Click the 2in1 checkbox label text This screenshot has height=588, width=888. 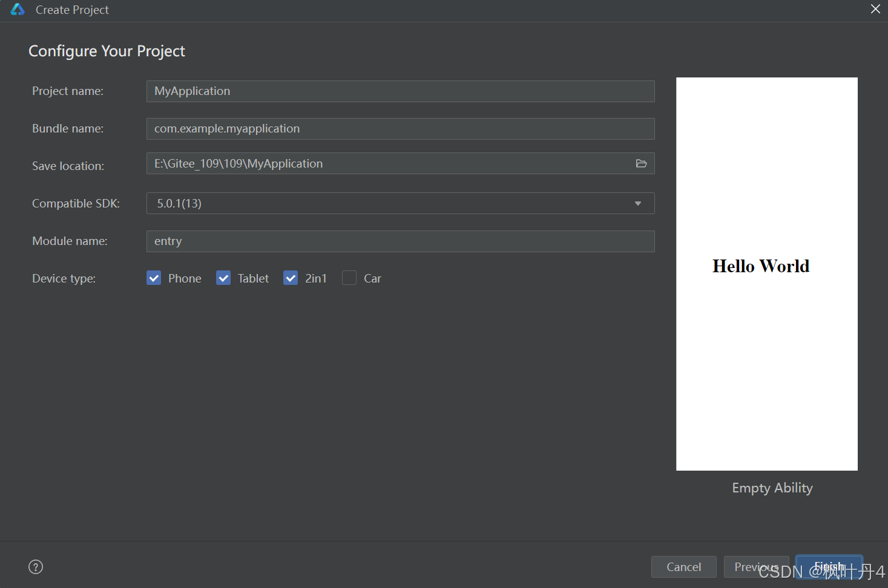point(316,278)
